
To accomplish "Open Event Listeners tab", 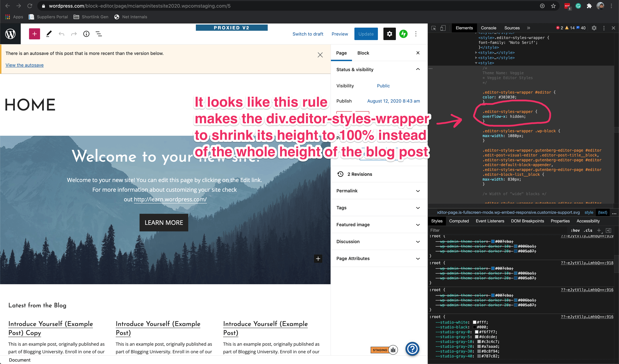I will click(x=490, y=221).
